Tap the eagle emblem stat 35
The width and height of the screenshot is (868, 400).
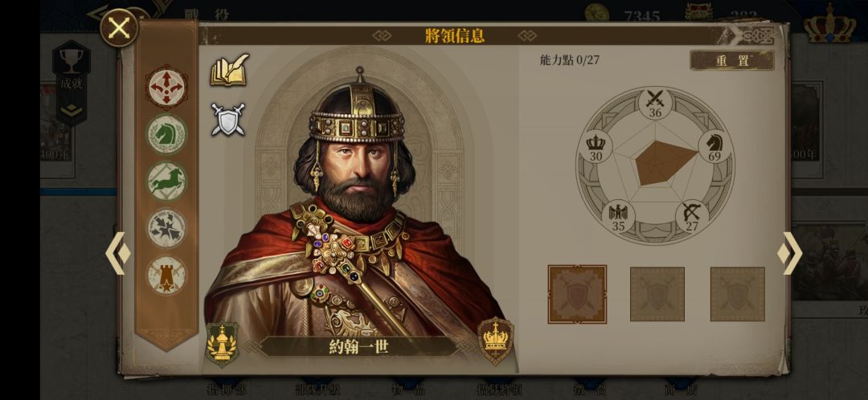click(x=618, y=216)
